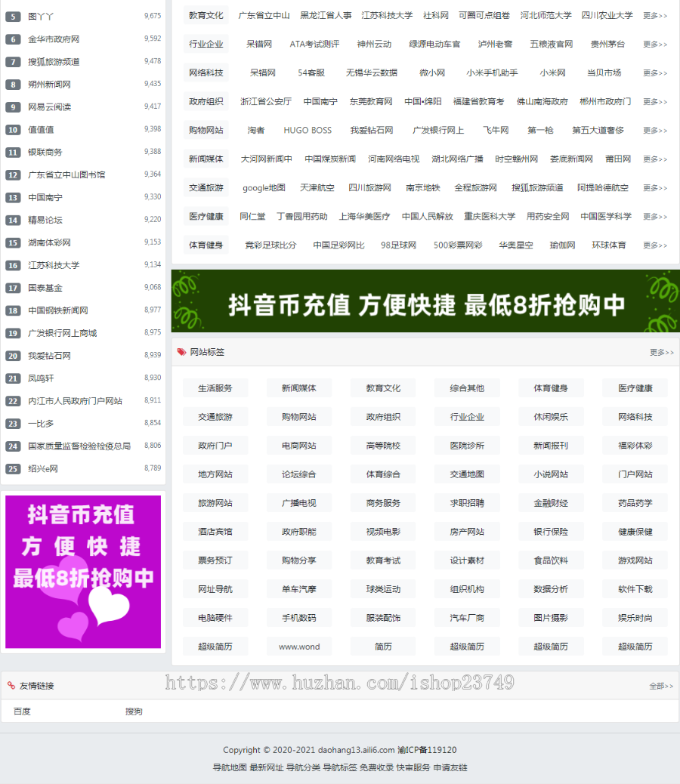Show more sites in the 政府组织 row

[x=655, y=101]
